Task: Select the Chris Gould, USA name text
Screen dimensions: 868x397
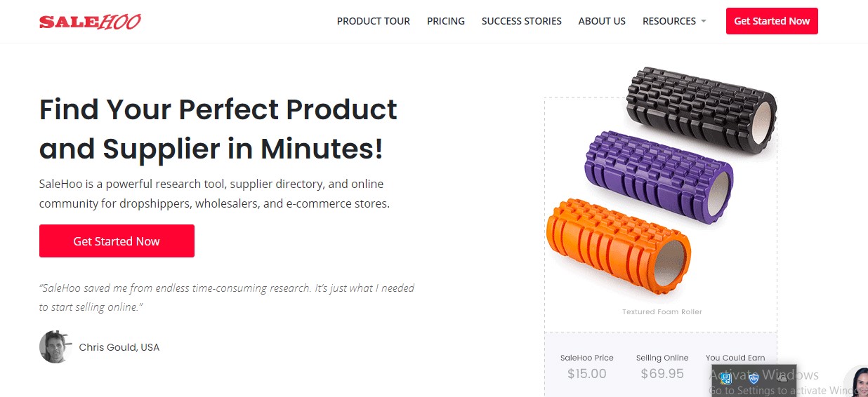Action: click(x=119, y=347)
